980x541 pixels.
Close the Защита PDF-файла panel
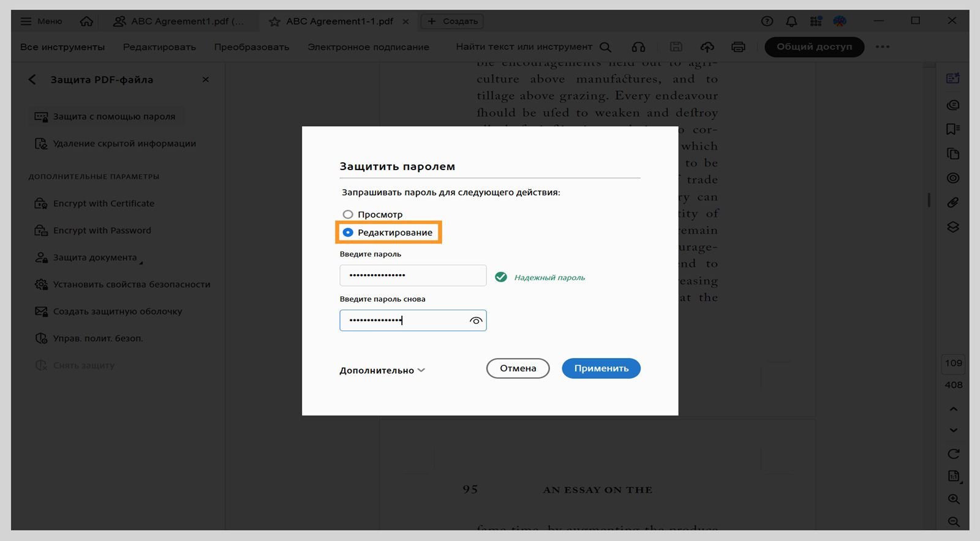[206, 80]
